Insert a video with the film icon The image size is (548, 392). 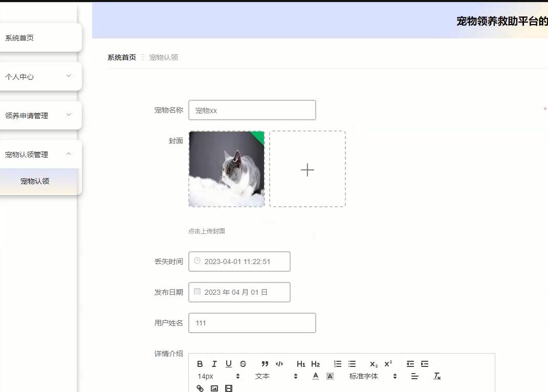point(229,388)
